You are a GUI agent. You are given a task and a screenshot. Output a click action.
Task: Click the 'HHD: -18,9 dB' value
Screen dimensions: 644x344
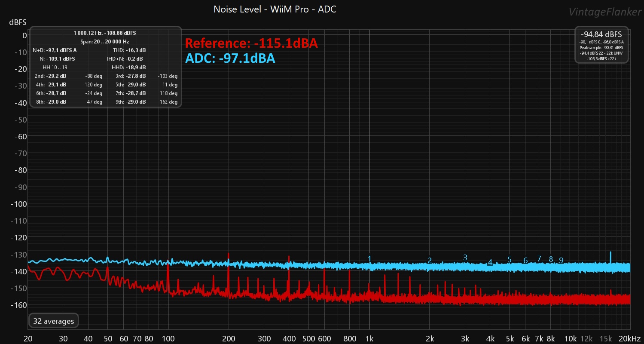point(129,68)
